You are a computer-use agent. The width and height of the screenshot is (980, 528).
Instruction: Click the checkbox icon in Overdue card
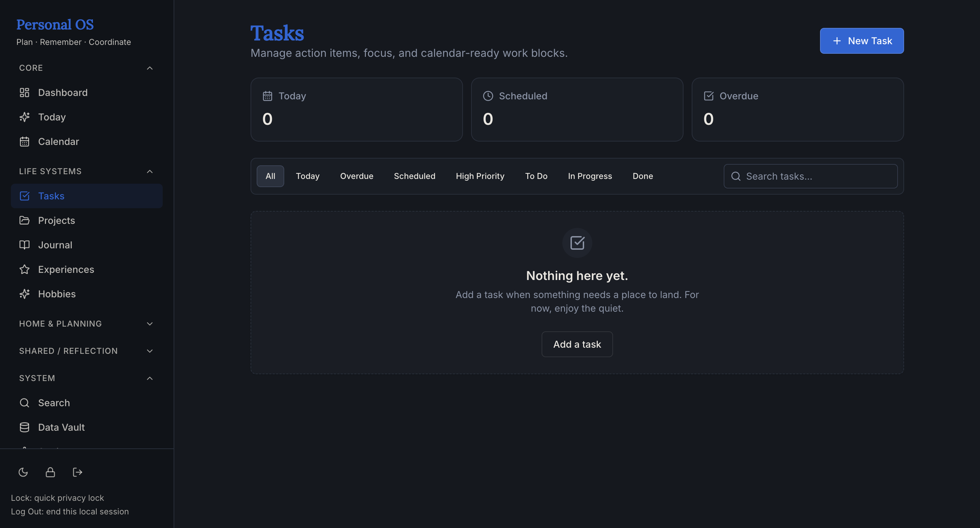point(709,96)
